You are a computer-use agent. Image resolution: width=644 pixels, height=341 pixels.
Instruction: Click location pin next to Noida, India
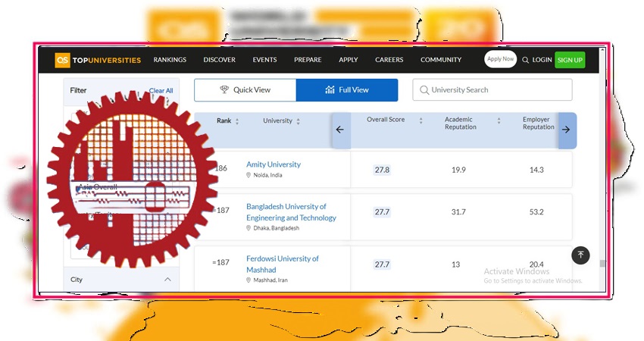coord(248,175)
